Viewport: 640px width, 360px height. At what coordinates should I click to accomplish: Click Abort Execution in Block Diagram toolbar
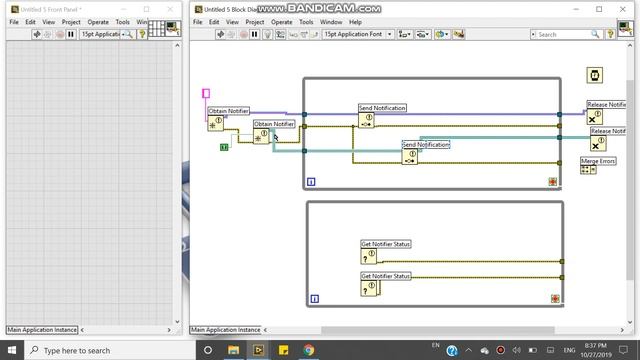point(243,34)
